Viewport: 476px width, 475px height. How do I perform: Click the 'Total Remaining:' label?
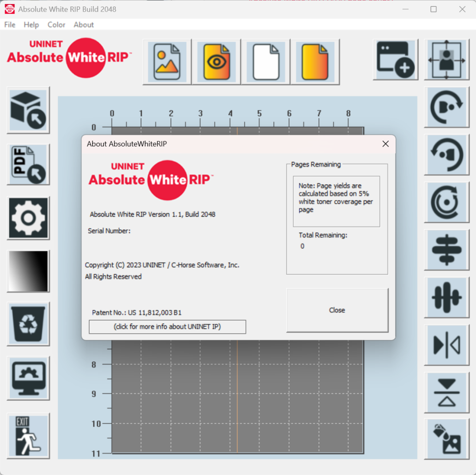tap(323, 235)
